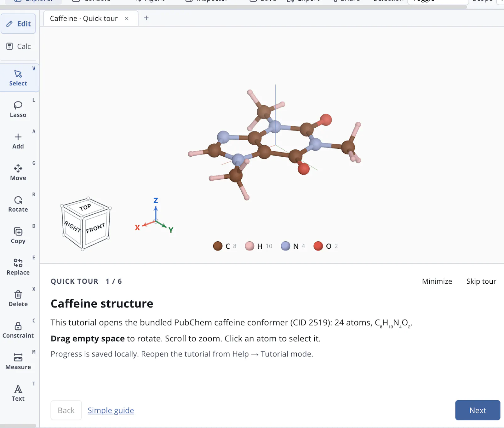Choose the Measure tool
Viewport: 504px width, 428px height.
[19, 361]
